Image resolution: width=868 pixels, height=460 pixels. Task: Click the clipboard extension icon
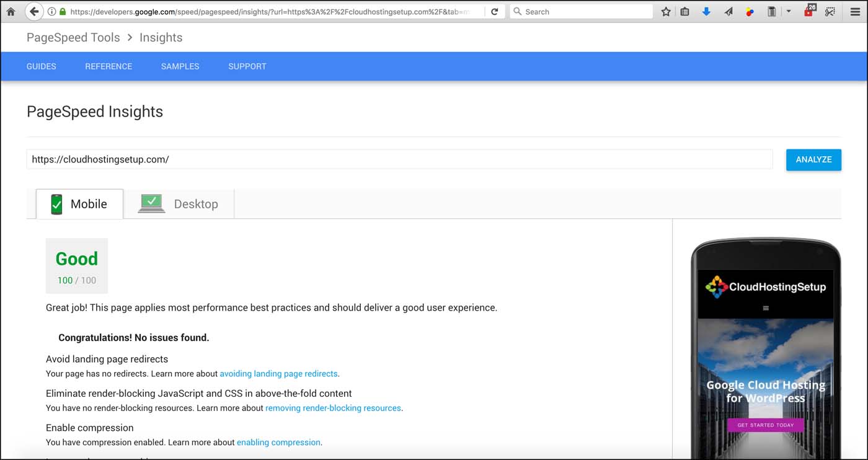click(x=771, y=11)
